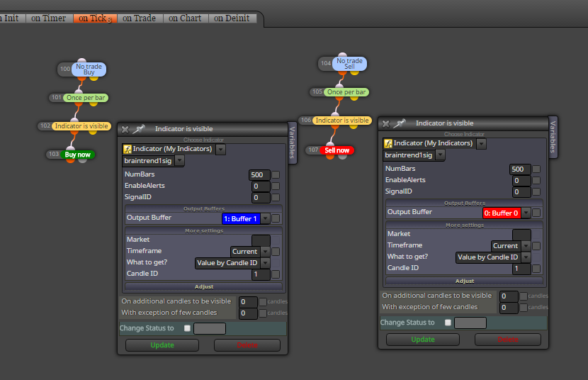
Task: Switch to the on Timer tab
Action: coord(49,18)
